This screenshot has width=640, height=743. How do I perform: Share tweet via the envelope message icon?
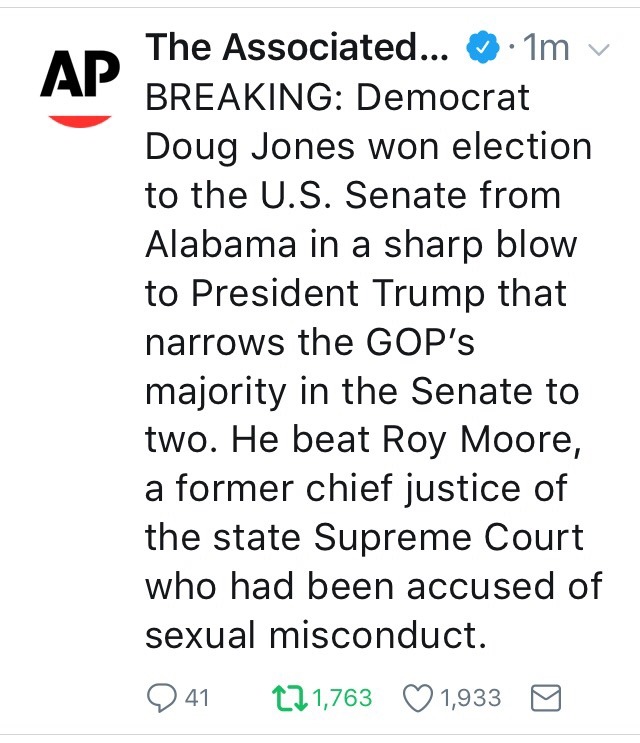pos(546,698)
